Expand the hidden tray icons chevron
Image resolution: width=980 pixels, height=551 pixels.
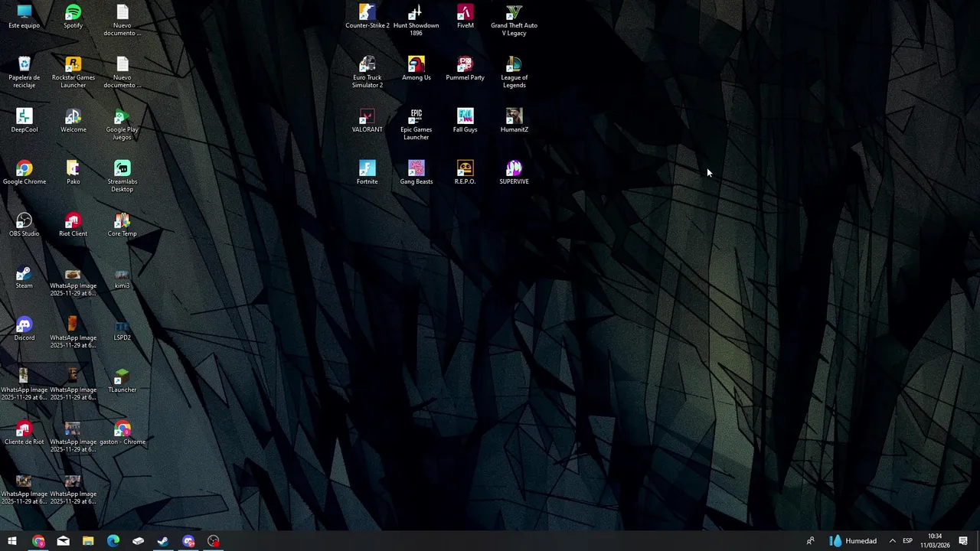click(x=892, y=541)
